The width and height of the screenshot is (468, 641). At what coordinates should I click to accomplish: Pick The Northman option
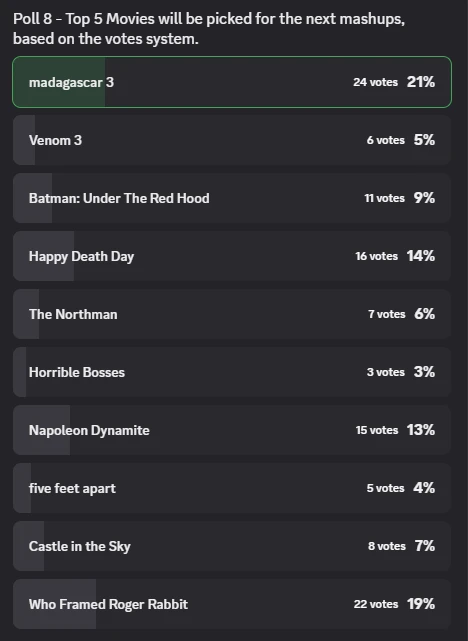pyautogui.click(x=232, y=314)
